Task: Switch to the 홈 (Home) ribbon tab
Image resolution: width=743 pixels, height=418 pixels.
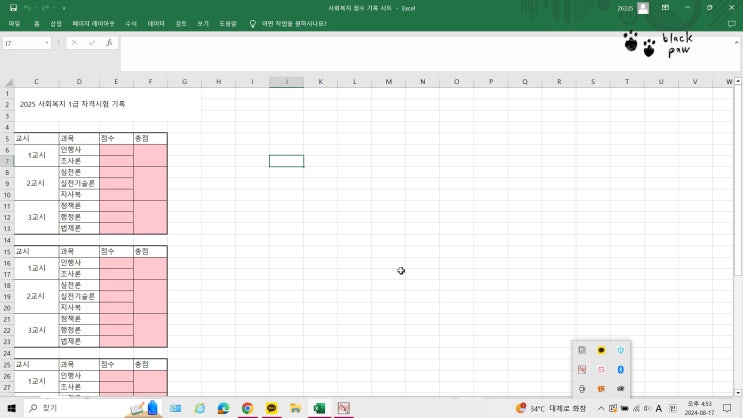Action: point(36,23)
